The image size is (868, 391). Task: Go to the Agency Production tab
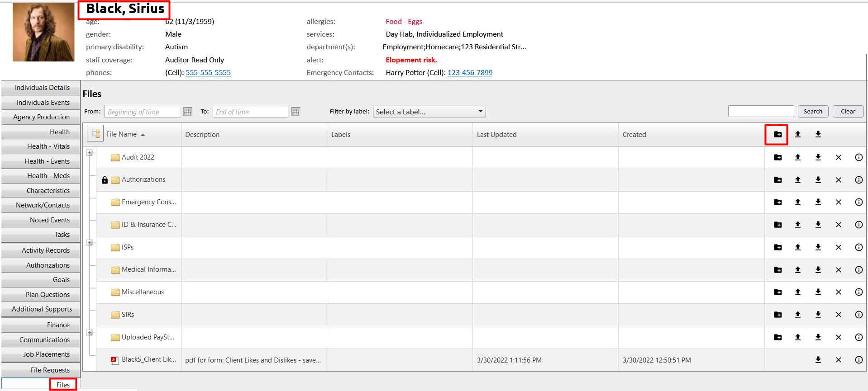(x=41, y=117)
